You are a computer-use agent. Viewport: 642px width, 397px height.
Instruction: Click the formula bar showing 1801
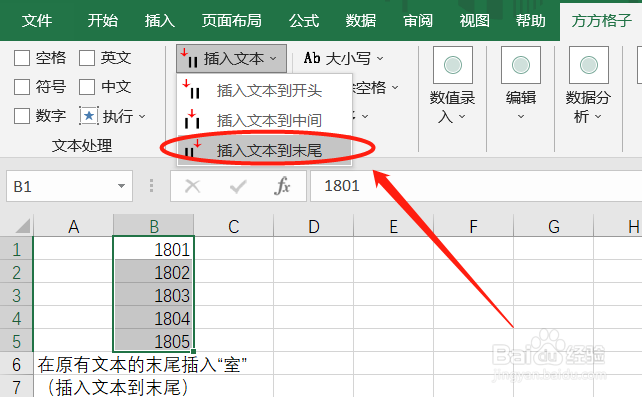click(x=476, y=186)
